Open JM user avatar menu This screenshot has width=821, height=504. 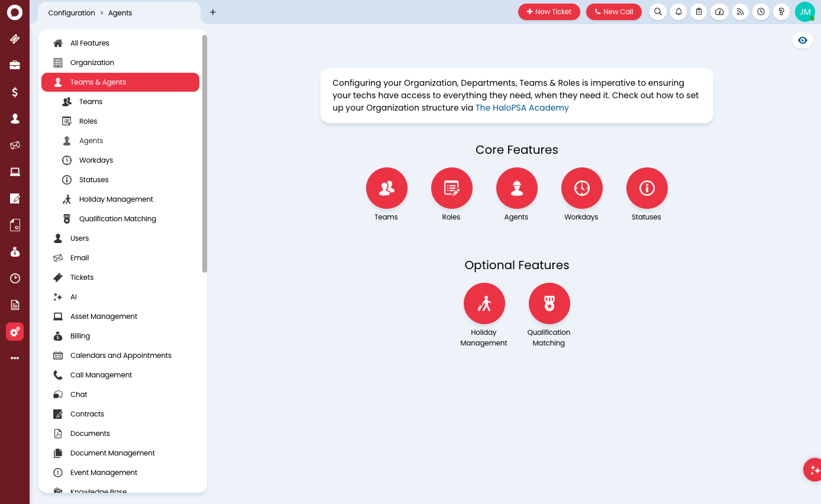(x=805, y=12)
